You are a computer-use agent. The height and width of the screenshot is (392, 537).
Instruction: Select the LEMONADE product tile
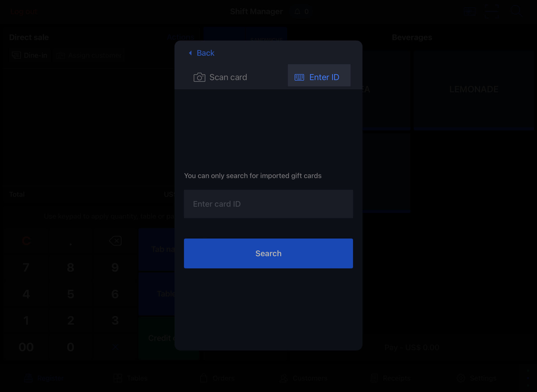(474, 90)
